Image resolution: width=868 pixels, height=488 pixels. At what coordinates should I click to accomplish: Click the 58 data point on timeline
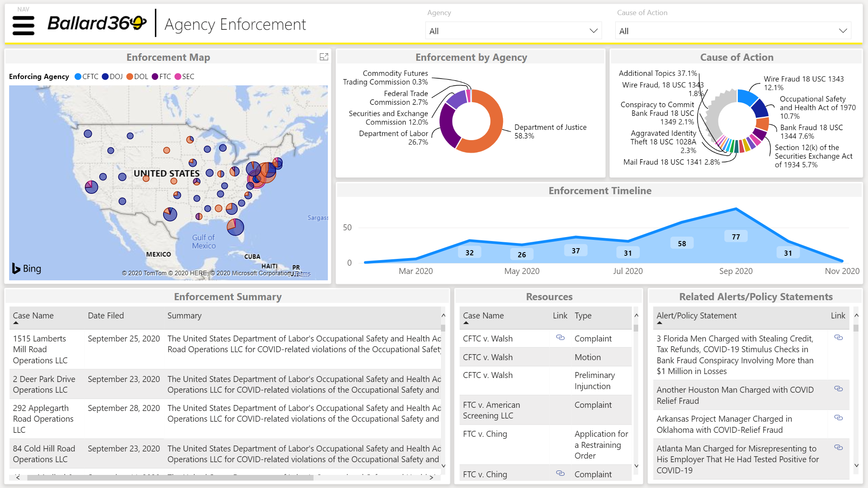(x=682, y=222)
